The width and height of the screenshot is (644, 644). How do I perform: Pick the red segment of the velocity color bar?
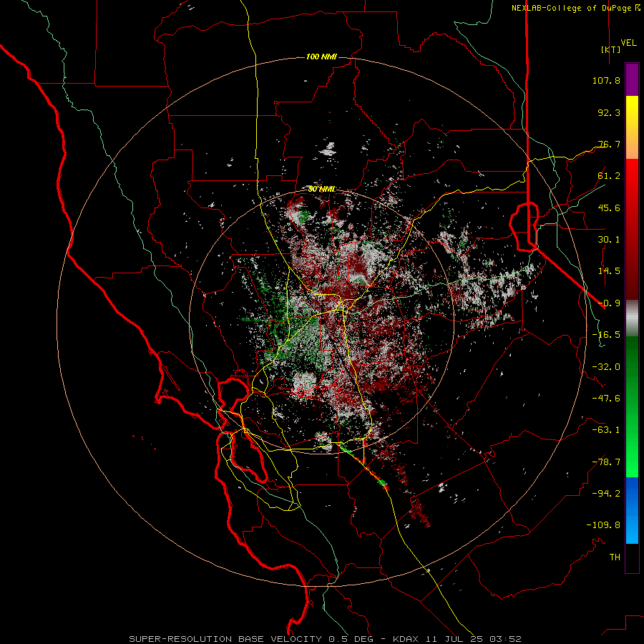[632, 229]
